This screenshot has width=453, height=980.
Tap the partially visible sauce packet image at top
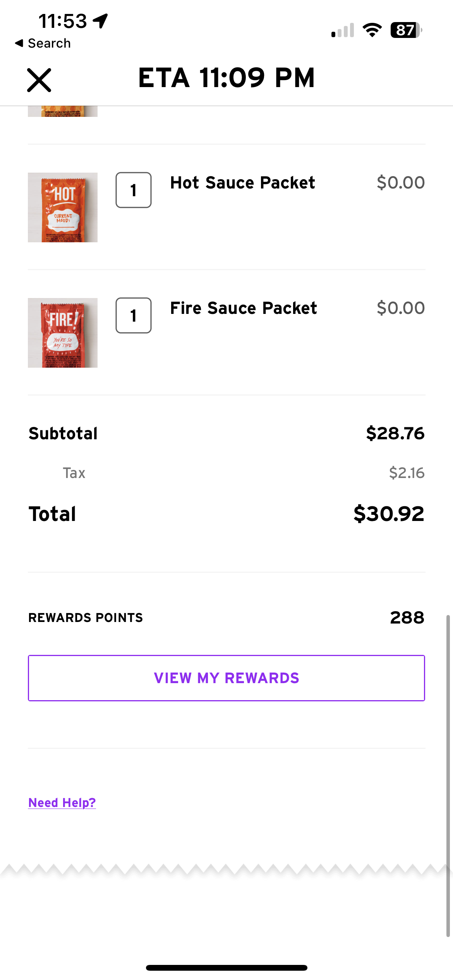tap(63, 111)
